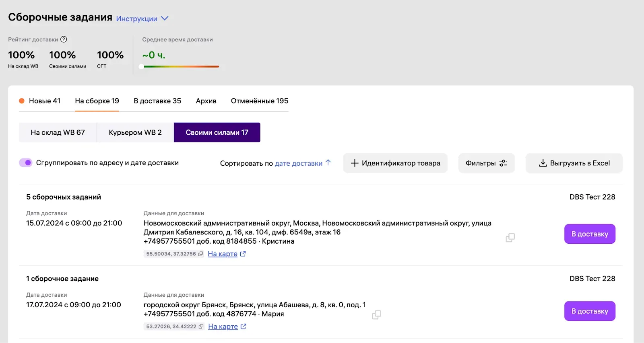The height and width of the screenshot is (343, 644).
Task: Click the '1 сборочное задание' group header
Action: tap(62, 279)
